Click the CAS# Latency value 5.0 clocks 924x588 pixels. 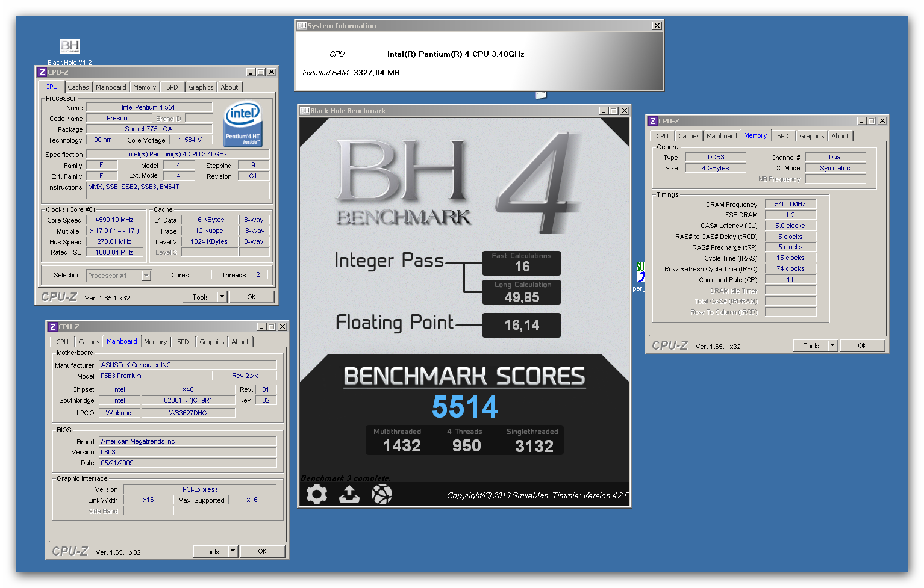790,226
